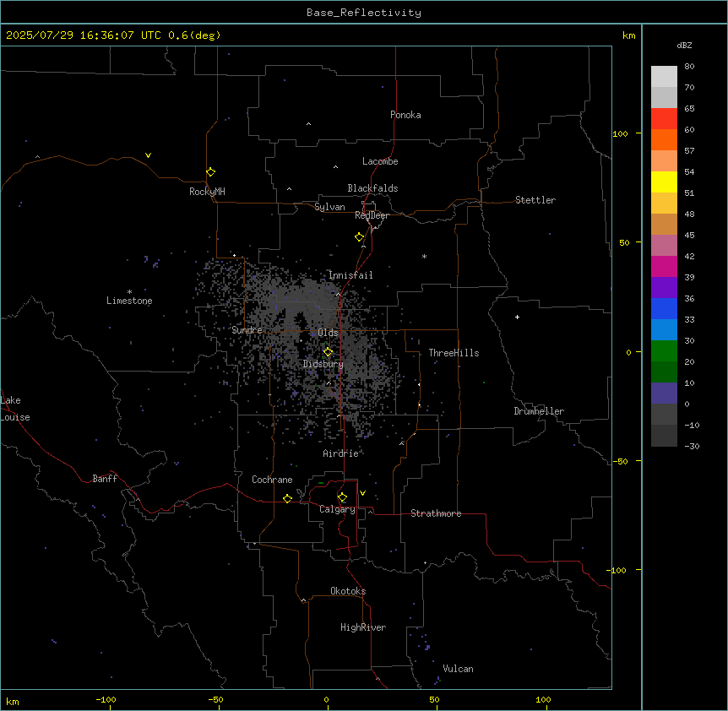The width and height of the screenshot is (728, 711).
Task: Click the Strathmore label
Action: (x=436, y=513)
